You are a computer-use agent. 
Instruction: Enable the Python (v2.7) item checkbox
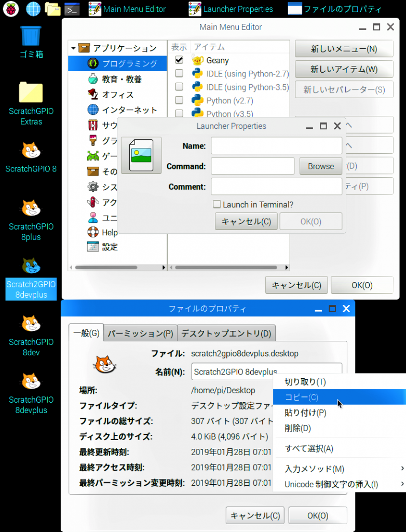coord(179,100)
